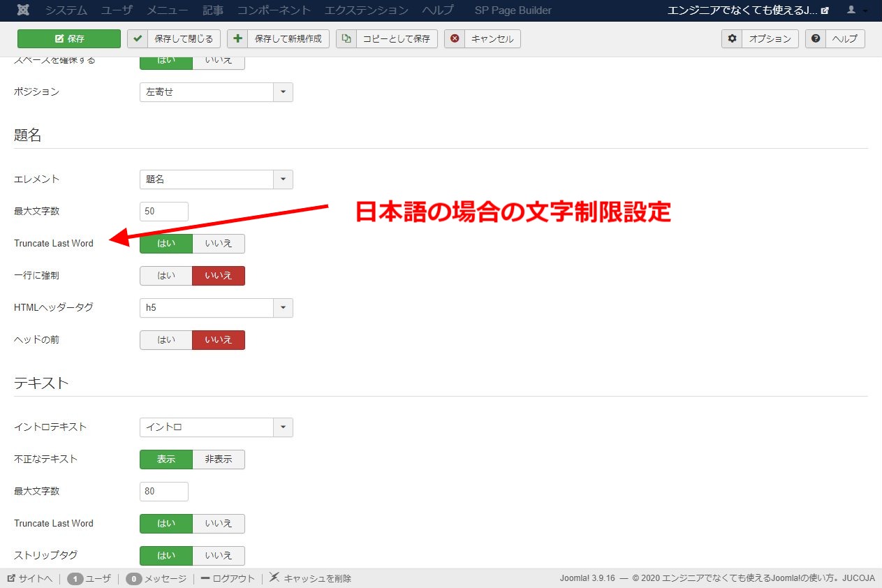Click the question mark icon on ヘルプ
The height and width of the screenshot is (588, 882).
815,39
